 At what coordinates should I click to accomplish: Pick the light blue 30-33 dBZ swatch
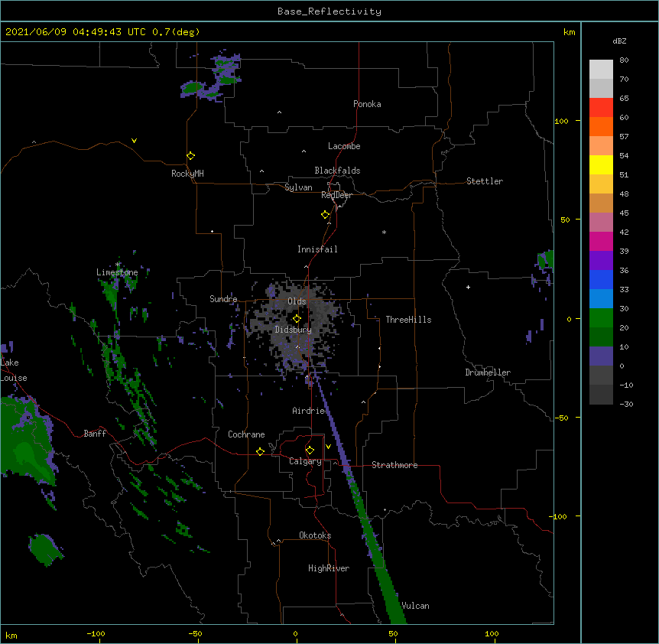tap(601, 299)
